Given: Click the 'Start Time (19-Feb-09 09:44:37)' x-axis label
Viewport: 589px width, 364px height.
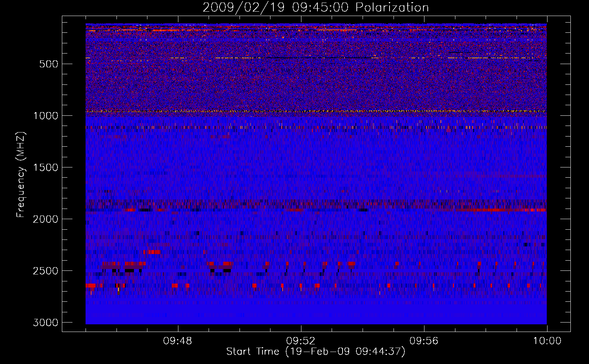Looking at the screenshot, I should click(x=316, y=352).
